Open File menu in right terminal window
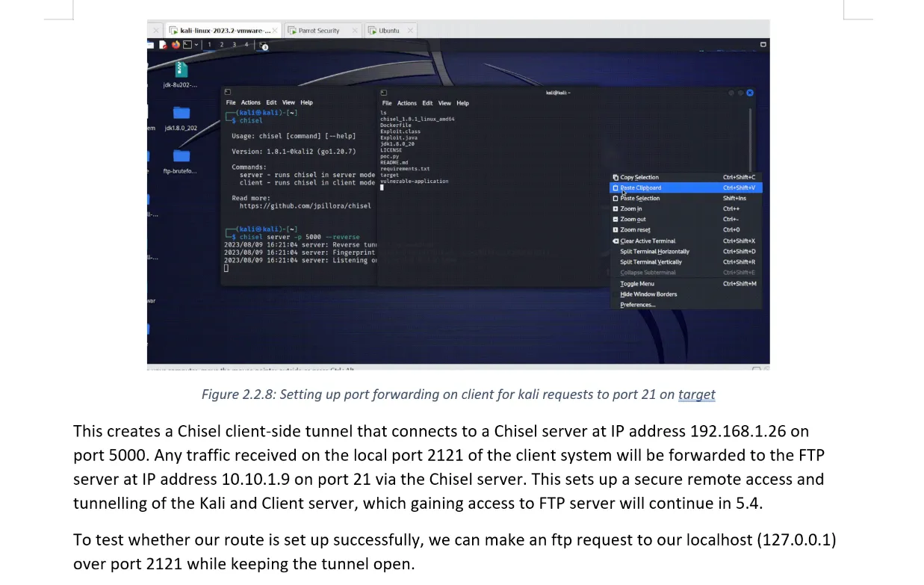 [x=387, y=103]
